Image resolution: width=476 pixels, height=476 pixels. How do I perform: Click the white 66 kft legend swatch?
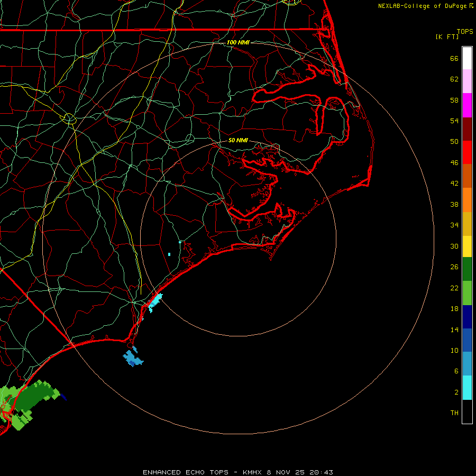pyautogui.click(x=467, y=58)
